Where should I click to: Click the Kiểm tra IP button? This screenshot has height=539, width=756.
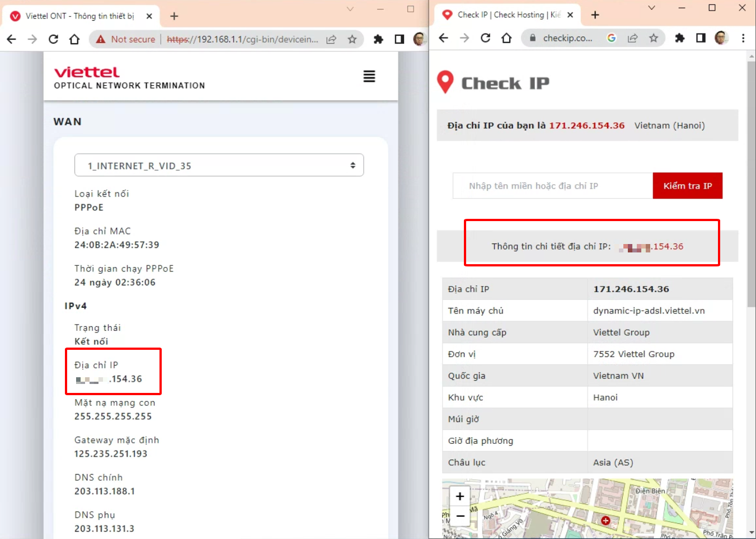click(687, 186)
